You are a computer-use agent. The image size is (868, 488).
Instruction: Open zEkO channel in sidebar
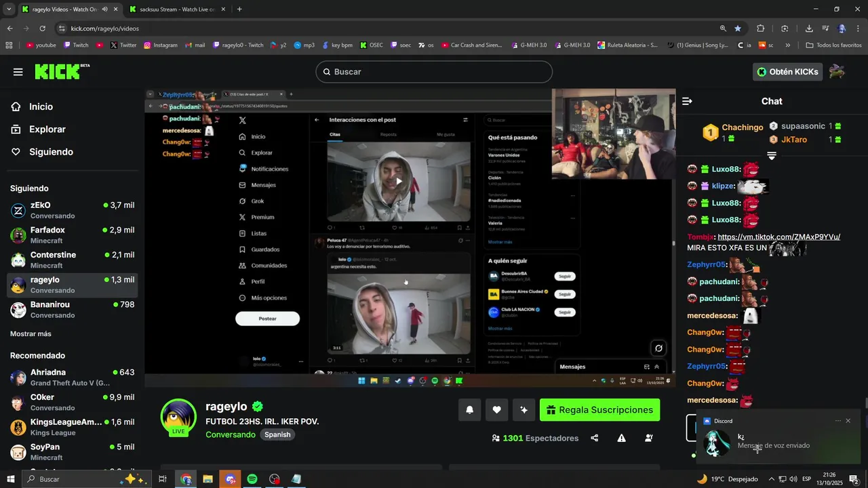pyautogui.click(x=73, y=210)
